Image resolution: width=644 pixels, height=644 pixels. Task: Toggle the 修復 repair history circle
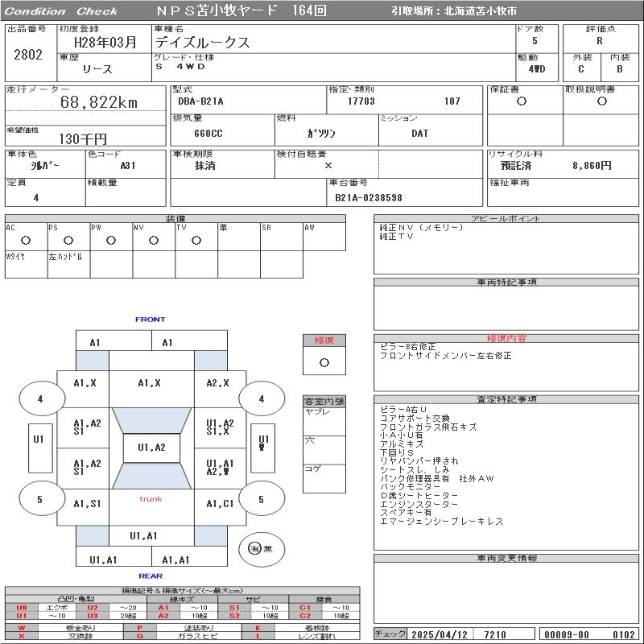[324, 362]
